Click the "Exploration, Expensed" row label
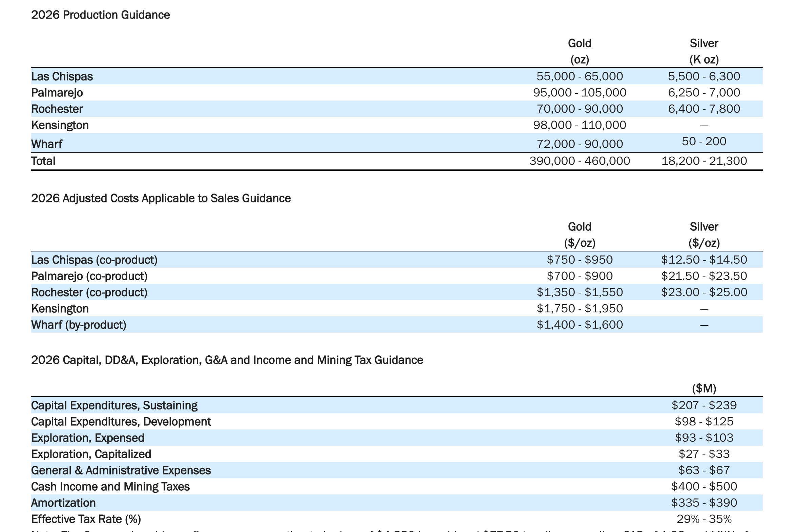 [x=88, y=438]
